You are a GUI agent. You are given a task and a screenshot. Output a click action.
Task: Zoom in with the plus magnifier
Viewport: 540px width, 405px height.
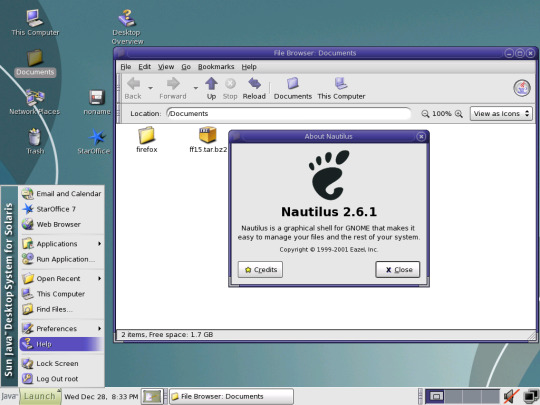(459, 114)
